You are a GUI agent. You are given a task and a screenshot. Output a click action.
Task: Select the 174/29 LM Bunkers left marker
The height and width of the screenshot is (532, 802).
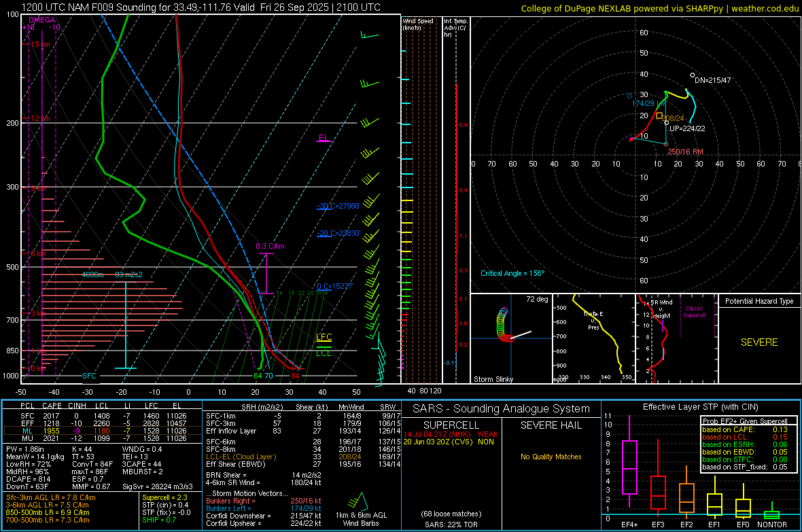(x=629, y=96)
